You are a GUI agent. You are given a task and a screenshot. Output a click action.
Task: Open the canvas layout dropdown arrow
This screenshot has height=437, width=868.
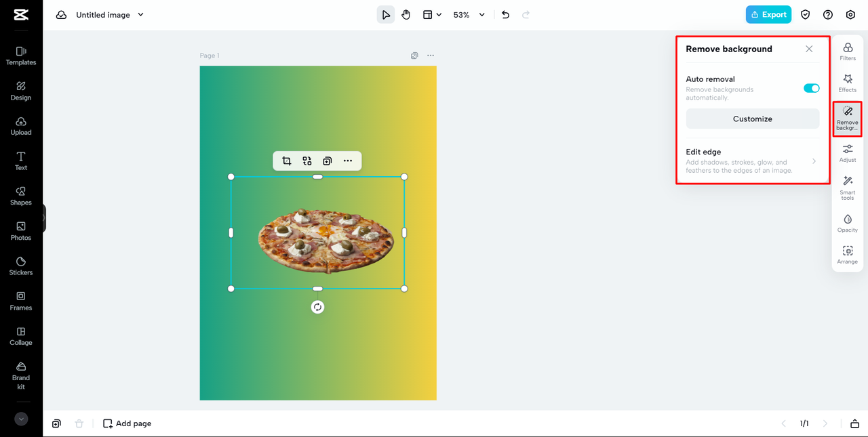439,15
